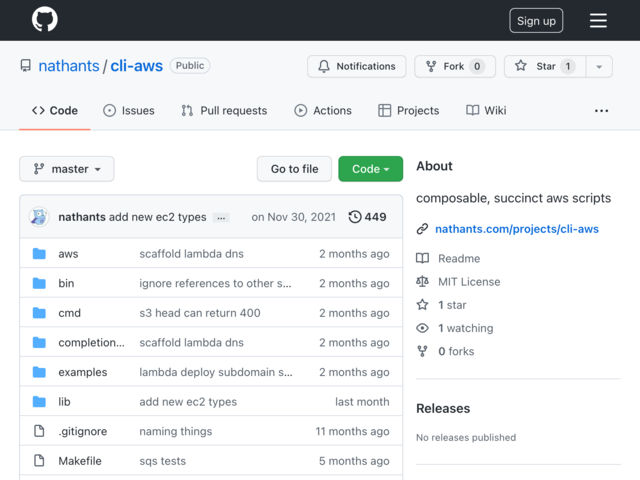Open Notifications for this repository

(357, 66)
